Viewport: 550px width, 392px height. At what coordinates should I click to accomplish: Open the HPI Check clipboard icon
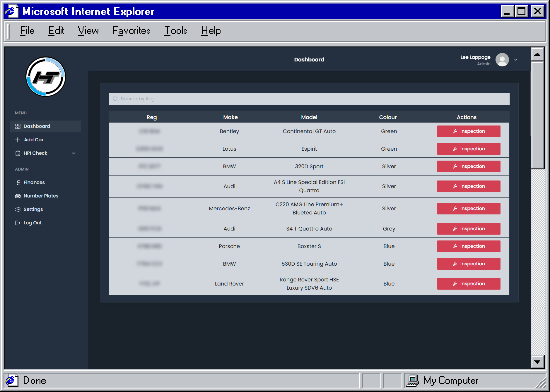[x=18, y=153]
